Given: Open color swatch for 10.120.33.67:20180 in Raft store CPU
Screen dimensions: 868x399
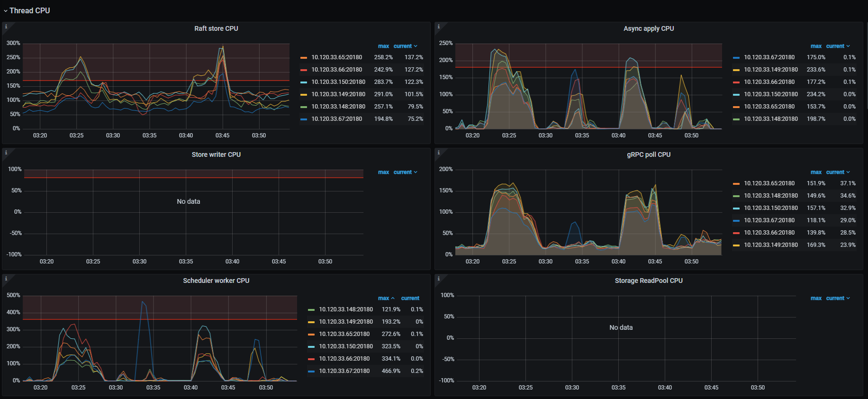Looking at the screenshot, I should click(304, 119).
